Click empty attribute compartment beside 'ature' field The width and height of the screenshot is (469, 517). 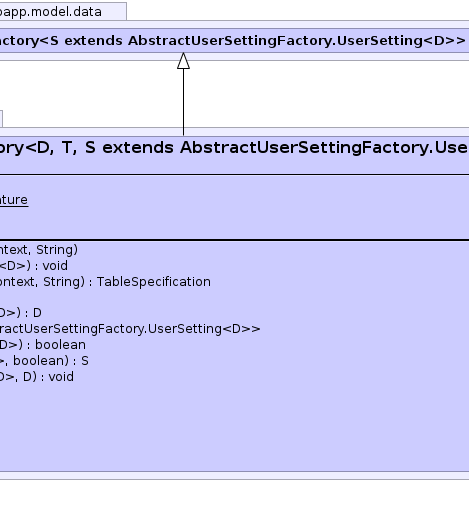point(248,207)
